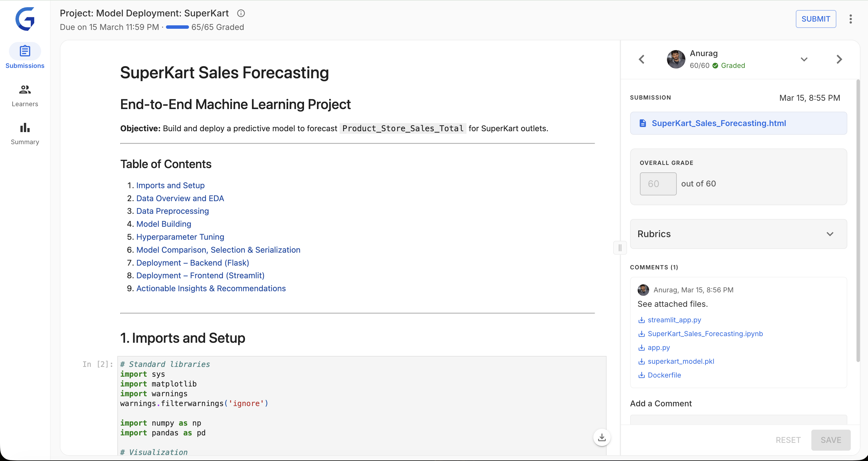
Task: Open the Learners sidebar section
Action: coord(25,96)
